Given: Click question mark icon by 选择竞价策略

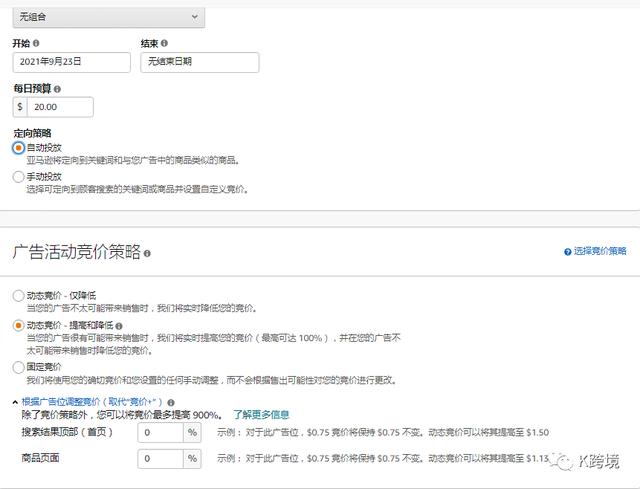Looking at the screenshot, I should [x=567, y=252].
